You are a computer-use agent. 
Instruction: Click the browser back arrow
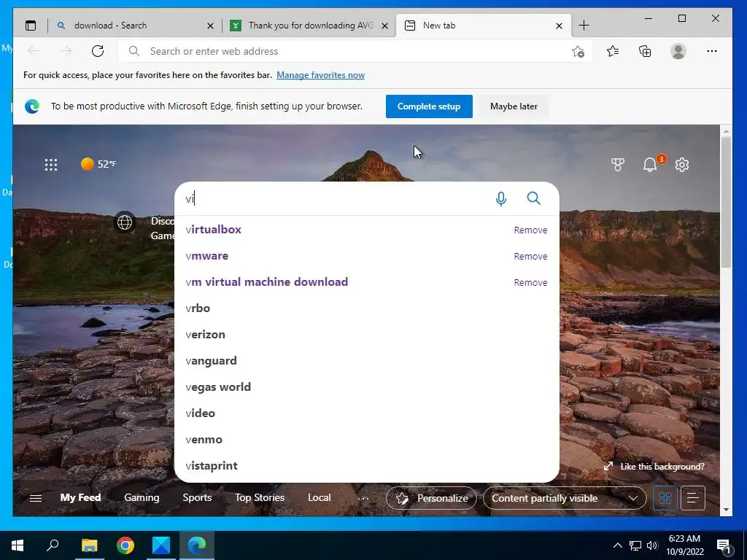34,51
